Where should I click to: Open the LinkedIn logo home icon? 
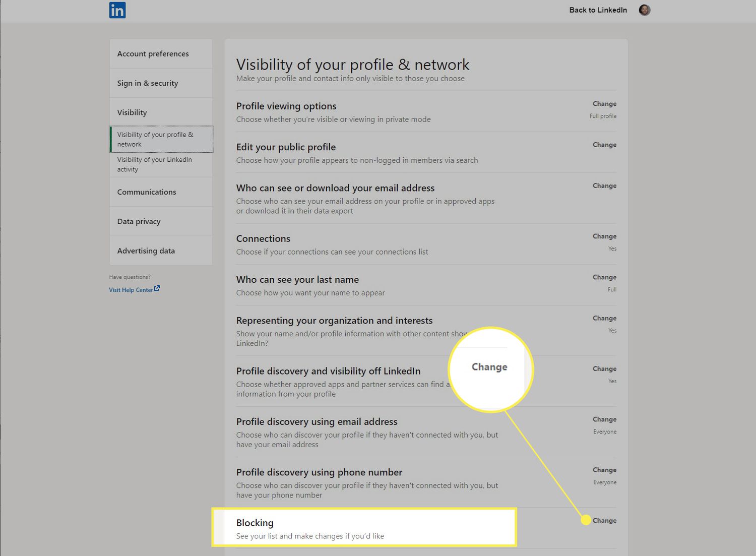point(117,10)
